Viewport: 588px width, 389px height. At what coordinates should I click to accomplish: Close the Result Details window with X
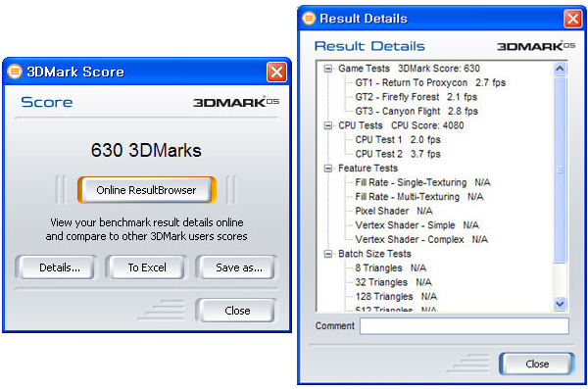click(573, 19)
